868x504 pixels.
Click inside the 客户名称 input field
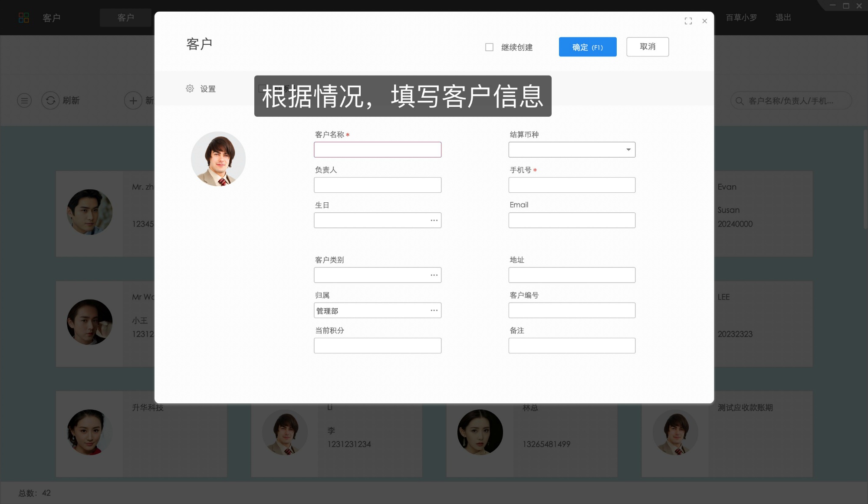click(x=377, y=149)
